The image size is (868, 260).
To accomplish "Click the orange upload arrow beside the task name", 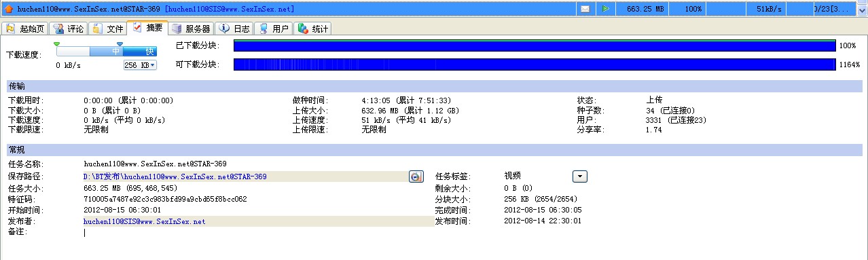I will [x=9, y=9].
